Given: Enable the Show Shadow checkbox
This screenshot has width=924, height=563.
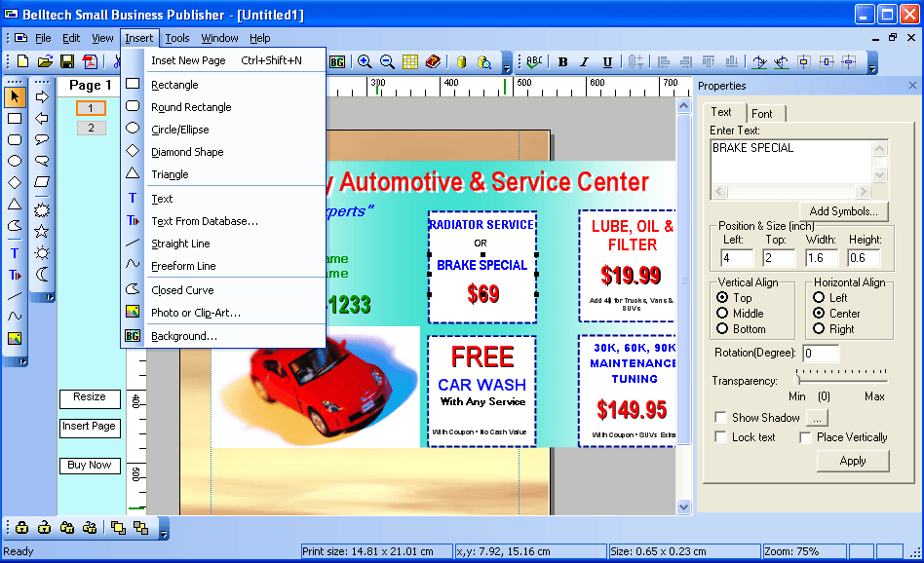Looking at the screenshot, I should pyautogui.click(x=719, y=417).
